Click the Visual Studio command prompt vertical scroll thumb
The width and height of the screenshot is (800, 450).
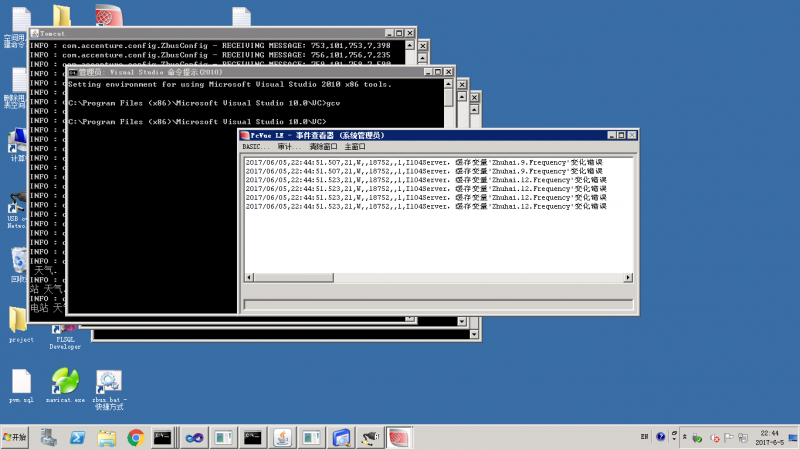[x=448, y=97]
